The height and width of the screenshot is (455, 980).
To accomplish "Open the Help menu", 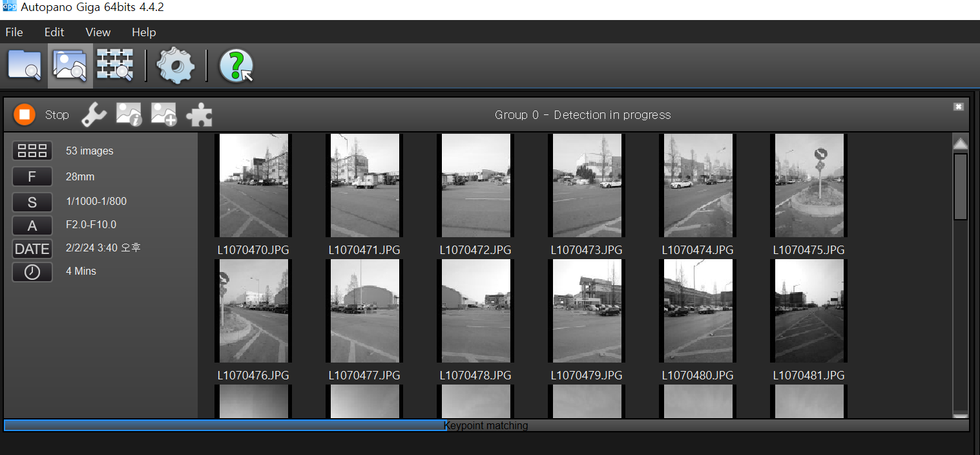I will [x=144, y=32].
